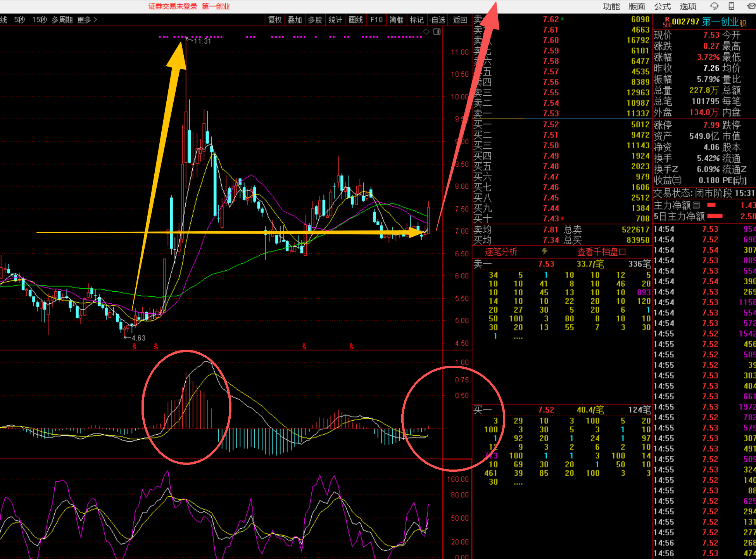Switch to the 15秒 period tab
The width and height of the screenshot is (756, 559).
click(40, 20)
